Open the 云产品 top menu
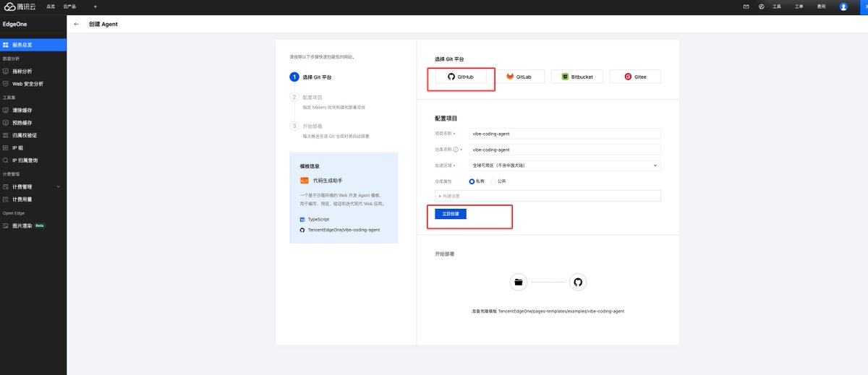The width and height of the screenshot is (868, 375). [x=69, y=6]
